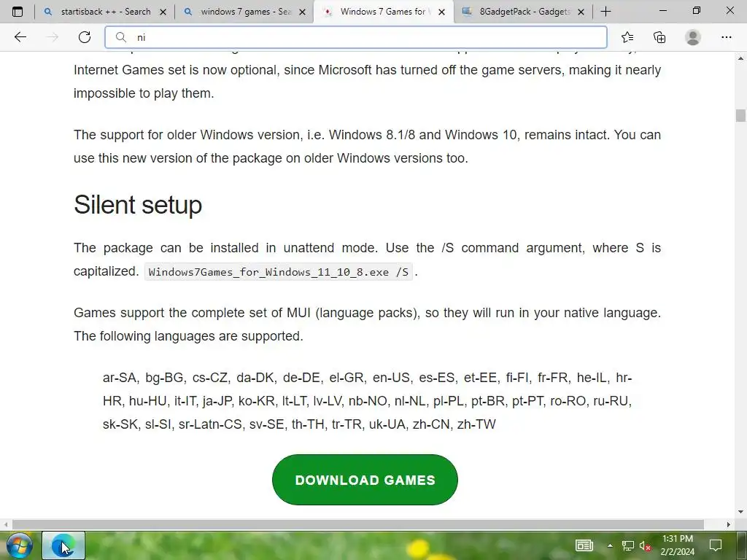Image resolution: width=747 pixels, height=560 pixels.
Task: Click the Silent setup heading
Action: (x=138, y=205)
